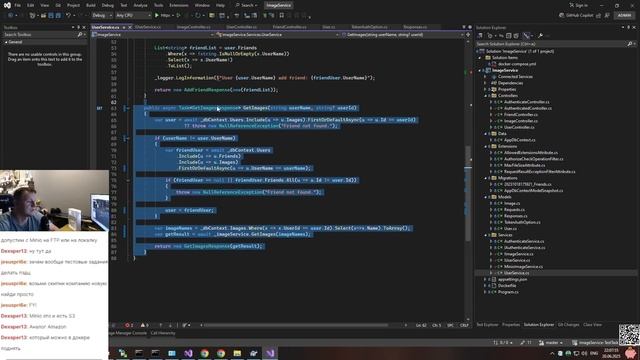Viewport: 640px width, 360px height.
Task: Toggle auto-hide pin on the Toolbox panel
Action: tap(79, 27)
